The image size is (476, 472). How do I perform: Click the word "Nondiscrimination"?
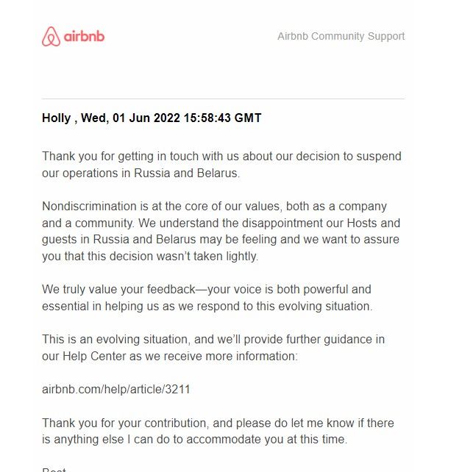(90, 207)
